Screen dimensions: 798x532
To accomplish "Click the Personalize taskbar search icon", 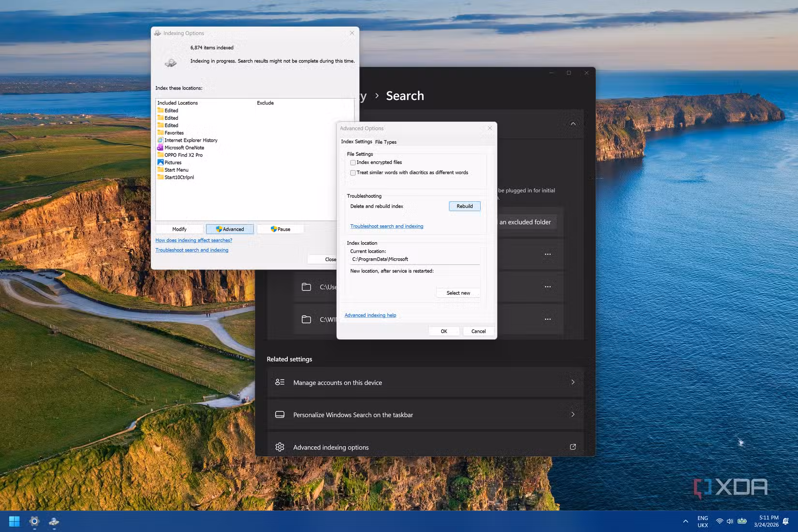I will tap(280, 414).
